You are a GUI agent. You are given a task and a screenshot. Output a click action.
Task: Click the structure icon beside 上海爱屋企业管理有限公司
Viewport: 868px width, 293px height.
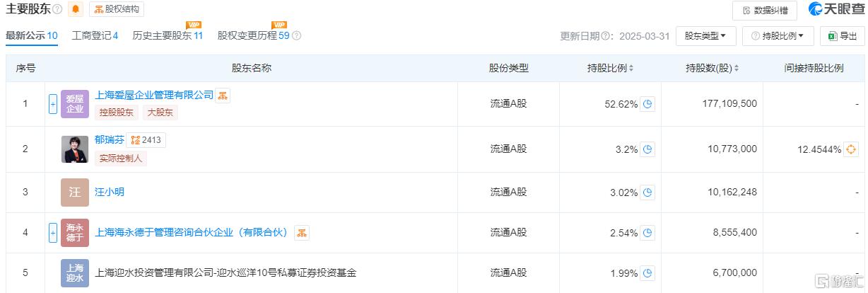223,96
